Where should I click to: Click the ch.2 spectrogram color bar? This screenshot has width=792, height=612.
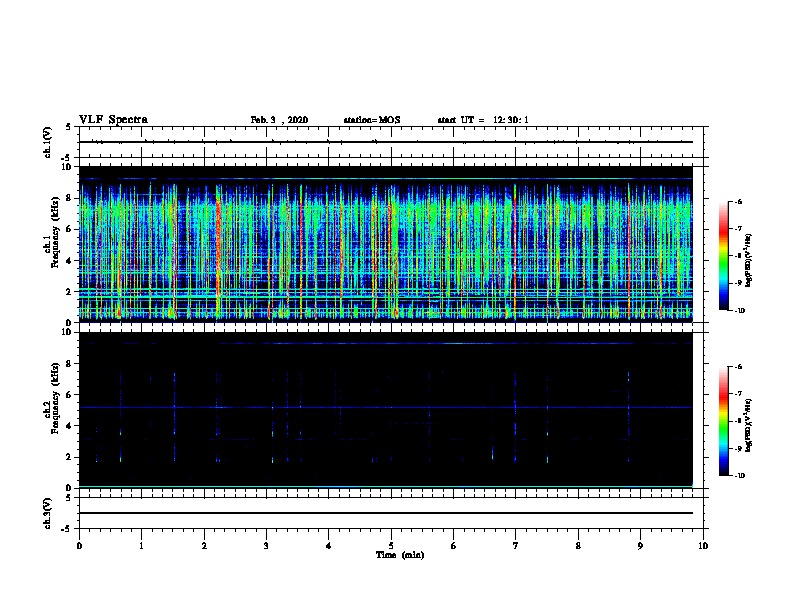pyautogui.click(x=723, y=421)
